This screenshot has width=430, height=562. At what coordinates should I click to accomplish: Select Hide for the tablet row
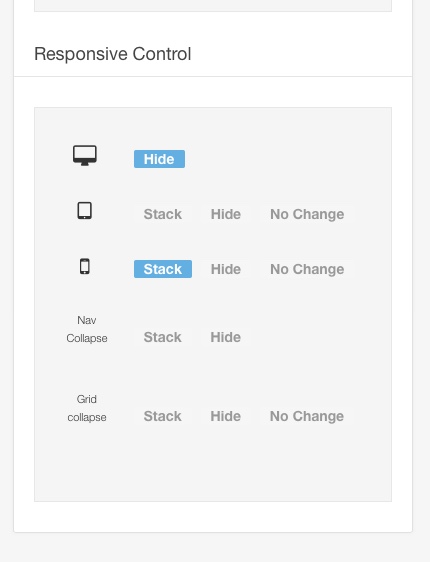click(226, 214)
